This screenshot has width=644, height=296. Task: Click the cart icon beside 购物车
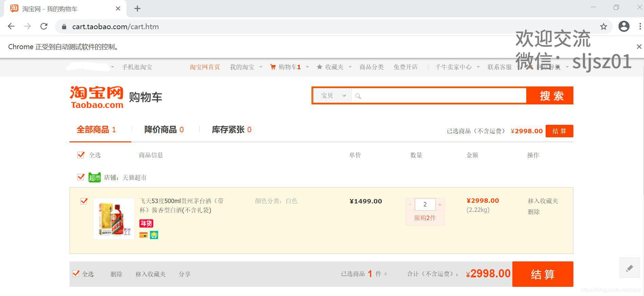(x=273, y=67)
